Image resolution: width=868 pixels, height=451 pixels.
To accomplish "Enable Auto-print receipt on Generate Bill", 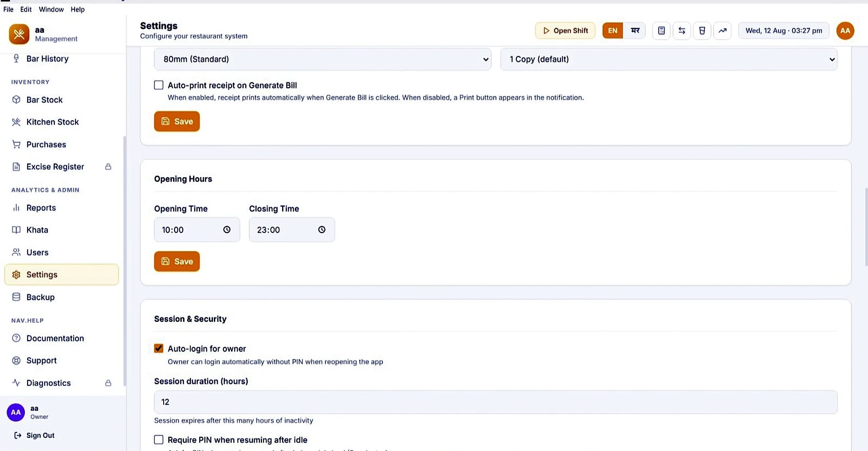I will coord(159,85).
